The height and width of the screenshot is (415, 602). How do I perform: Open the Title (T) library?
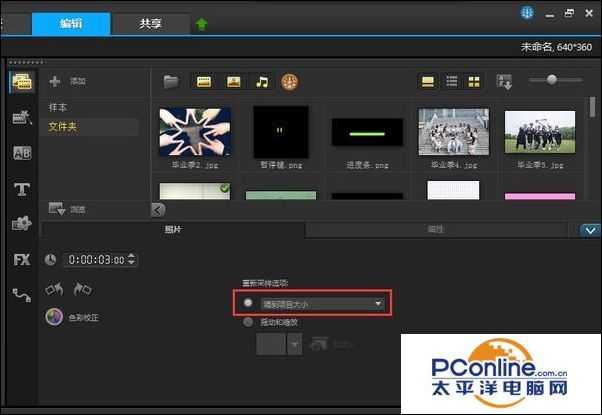point(22,189)
